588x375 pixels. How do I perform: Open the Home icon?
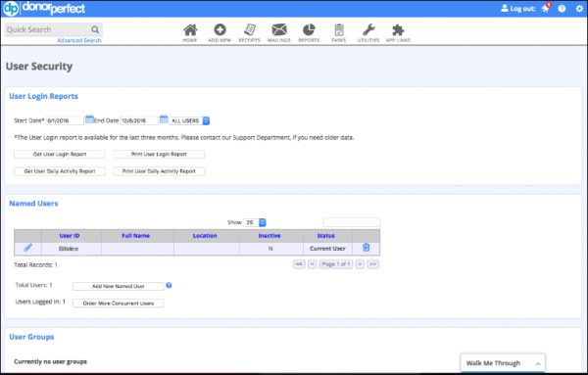(x=190, y=30)
